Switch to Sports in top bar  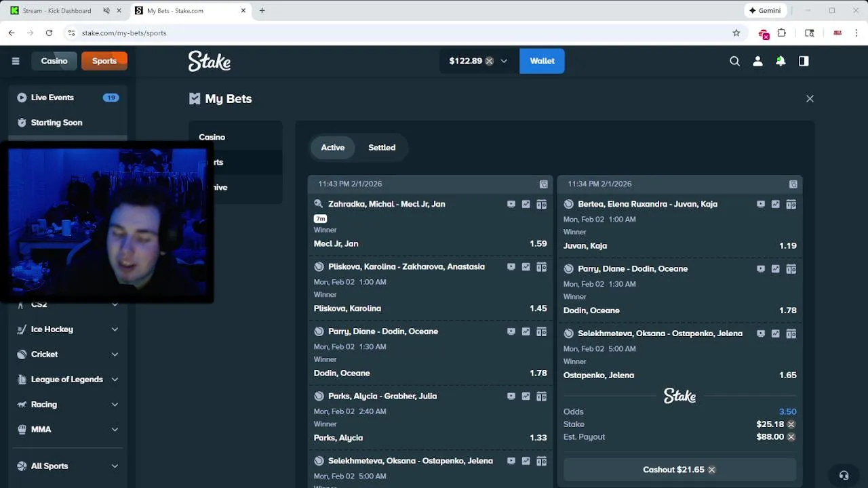click(x=104, y=61)
